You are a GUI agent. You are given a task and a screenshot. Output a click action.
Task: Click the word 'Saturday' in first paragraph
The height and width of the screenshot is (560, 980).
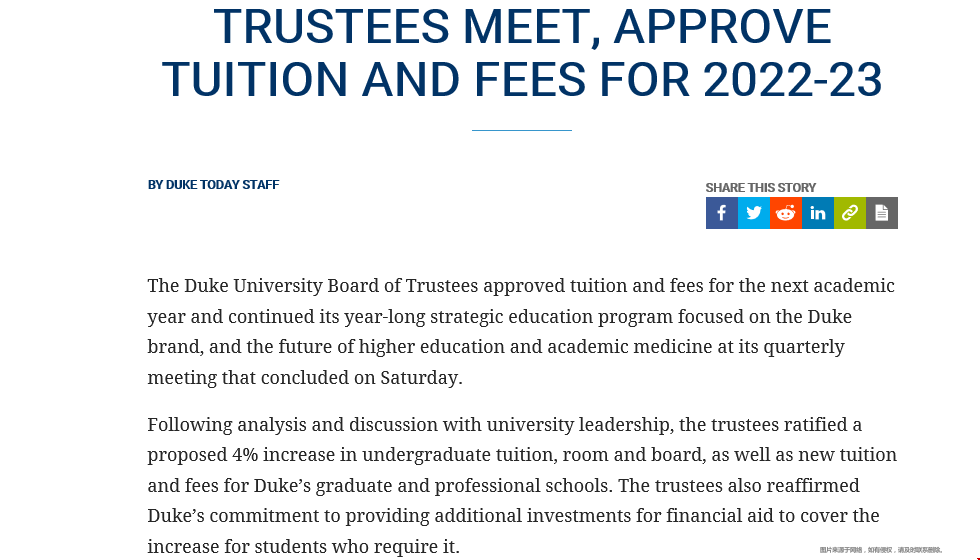419,378
